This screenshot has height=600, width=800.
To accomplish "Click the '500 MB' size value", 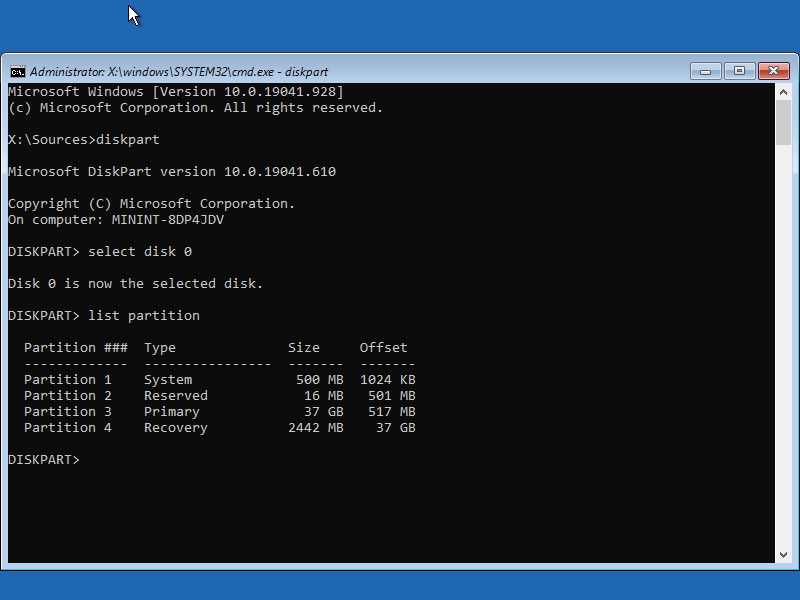I will click(319, 380).
